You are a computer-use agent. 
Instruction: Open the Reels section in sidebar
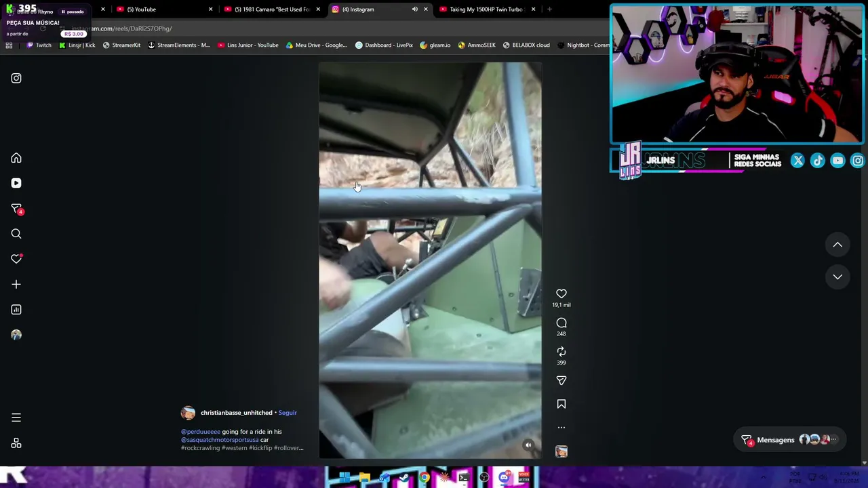(16, 183)
